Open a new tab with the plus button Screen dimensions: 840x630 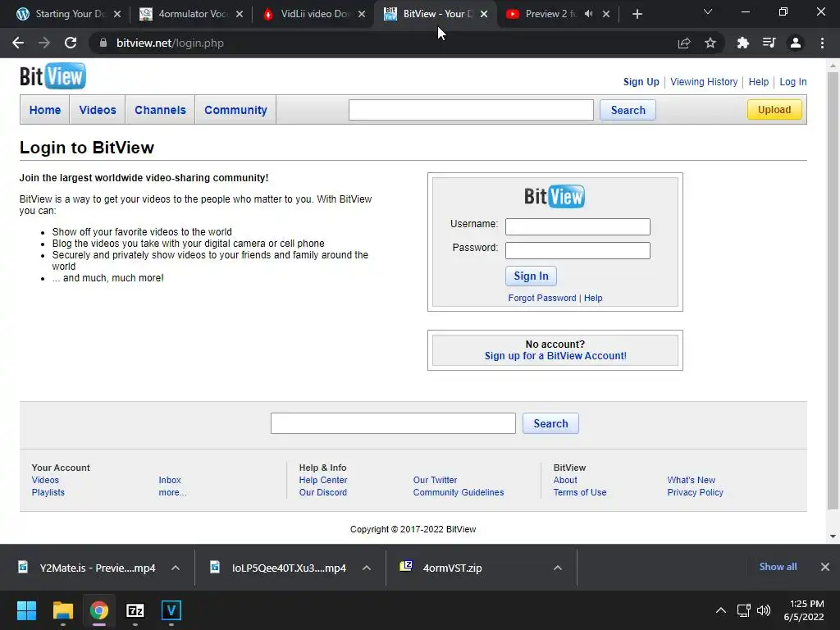click(x=637, y=15)
